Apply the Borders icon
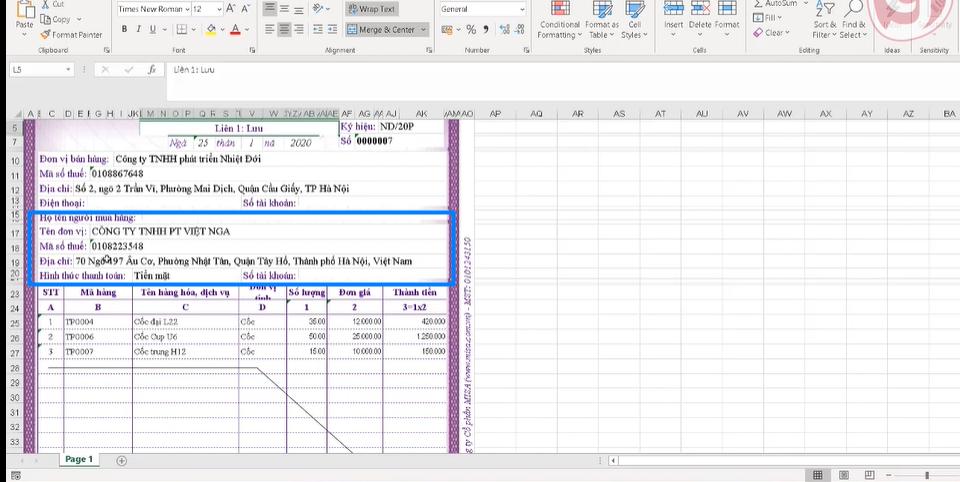The image size is (960, 482). (x=182, y=29)
